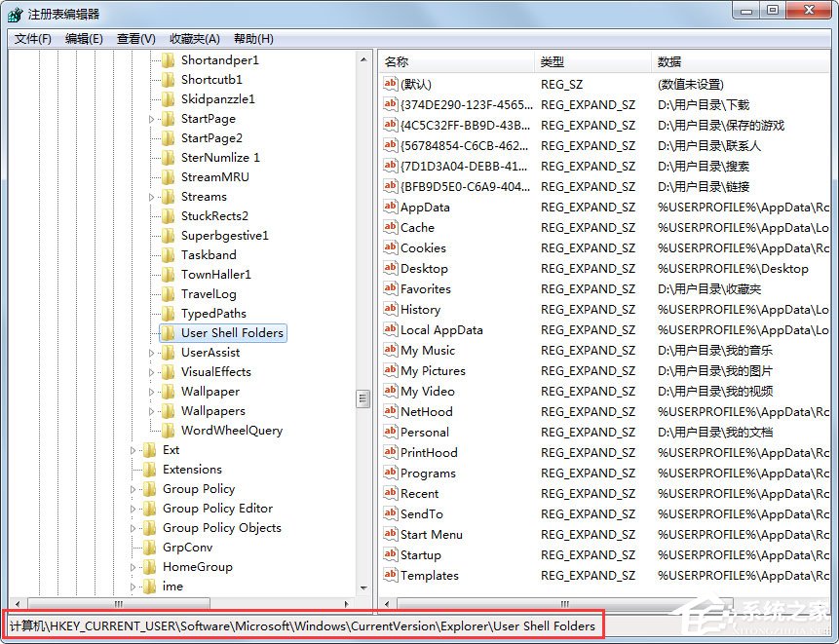Click the User Shell Folders folder icon
The width and height of the screenshot is (839, 644).
click(x=168, y=332)
